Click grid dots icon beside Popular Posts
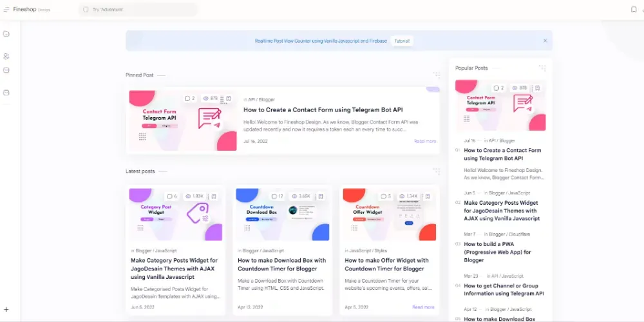Image resolution: width=644 pixels, height=322 pixels. point(542,68)
